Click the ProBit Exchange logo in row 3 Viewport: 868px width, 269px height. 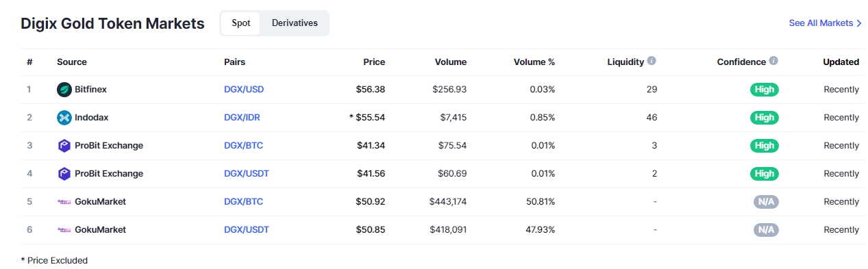tap(64, 145)
